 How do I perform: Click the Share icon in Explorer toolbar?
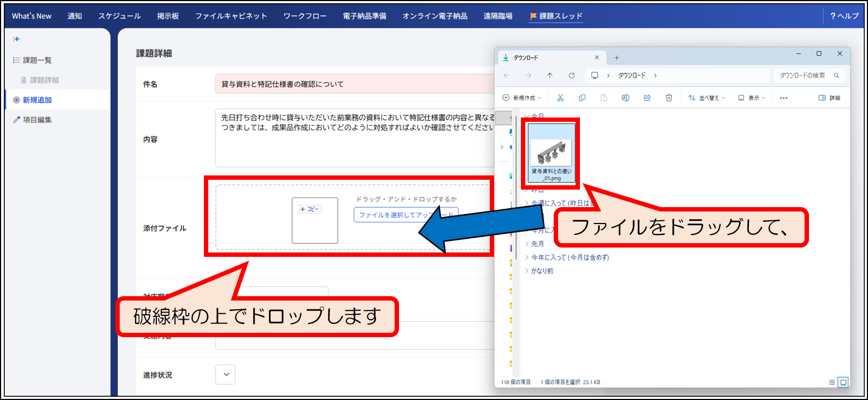click(x=647, y=98)
